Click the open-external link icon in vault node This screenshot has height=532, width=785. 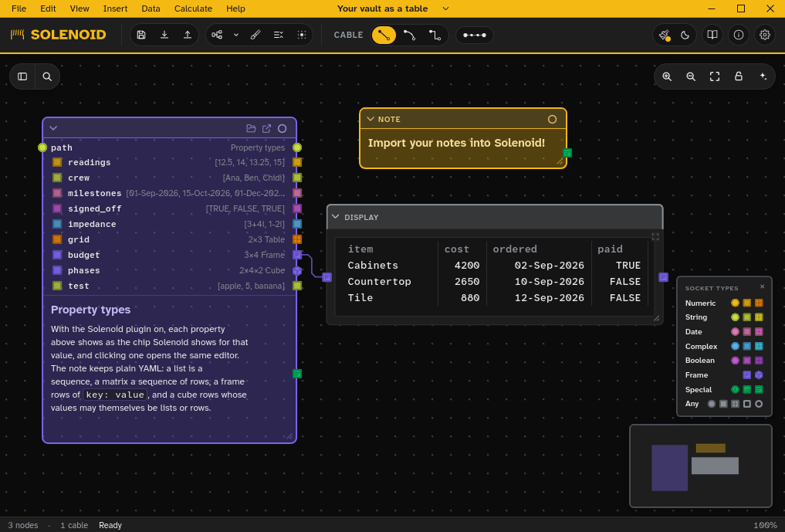pyautogui.click(x=266, y=129)
